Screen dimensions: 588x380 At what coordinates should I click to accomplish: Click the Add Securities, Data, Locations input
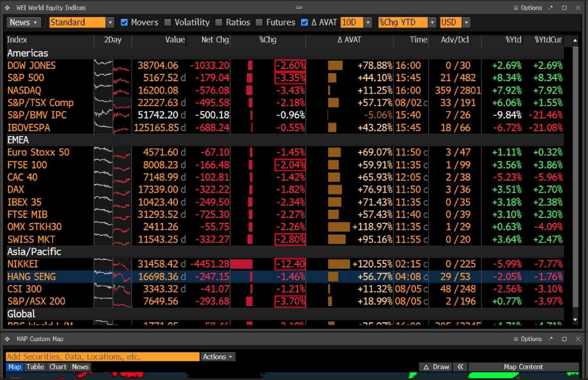point(103,357)
